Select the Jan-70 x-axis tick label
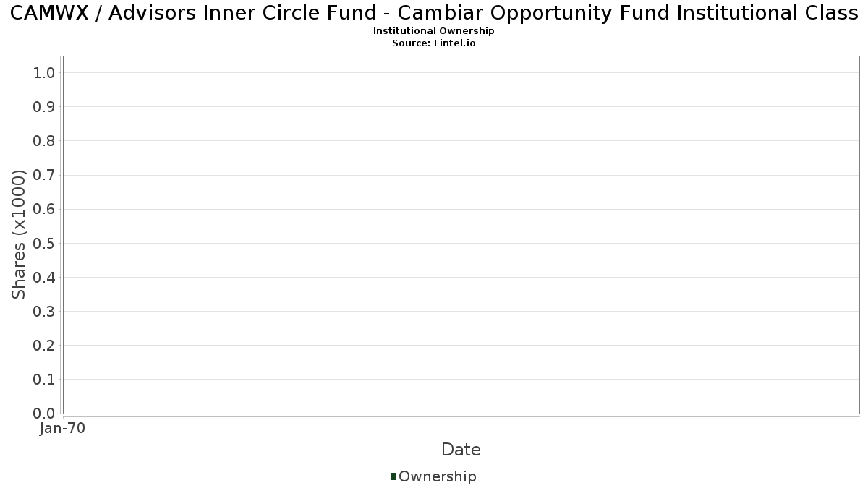This screenshot has width=868, height=488. tap(63, 429)
